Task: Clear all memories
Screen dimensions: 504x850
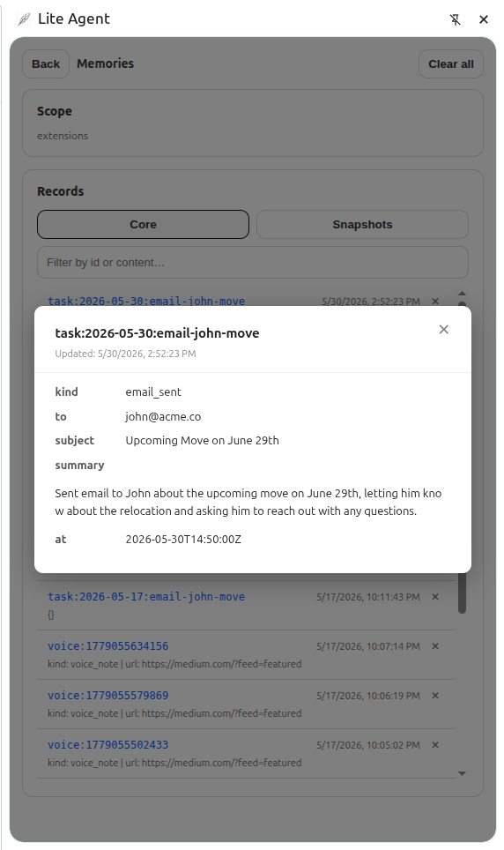Action: (x=451, y=64)
